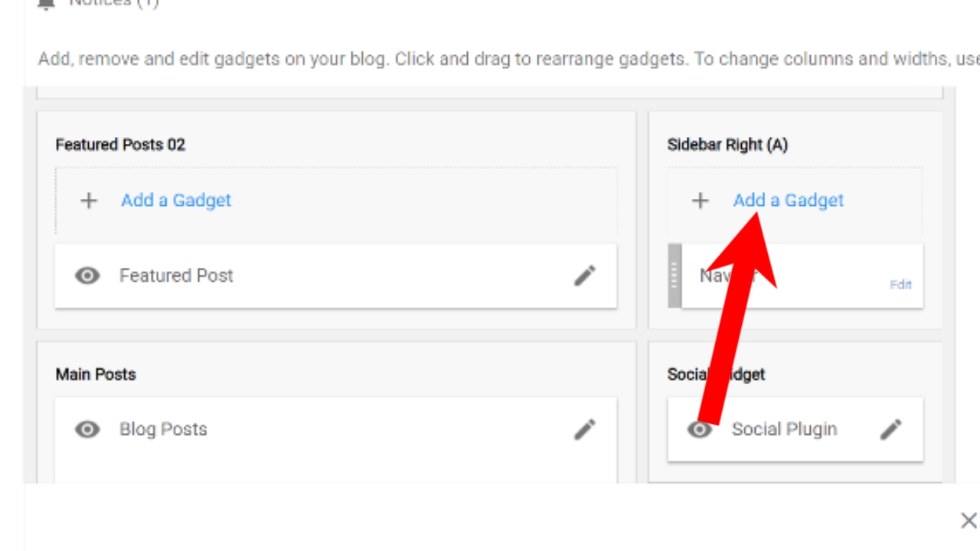The width and height of the screenshot is (980, 551).
Task: Open the Notices bell at top
Action: pyautogui.click(x=47, y=3)
